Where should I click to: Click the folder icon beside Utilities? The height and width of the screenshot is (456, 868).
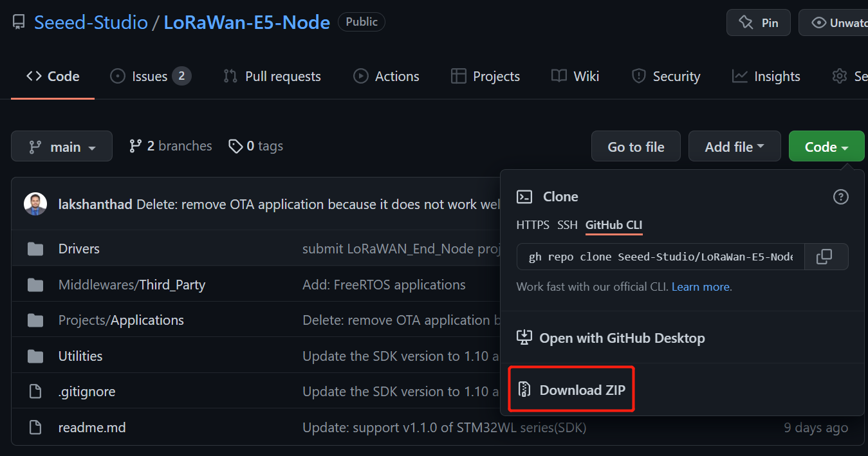click(35, 356)
